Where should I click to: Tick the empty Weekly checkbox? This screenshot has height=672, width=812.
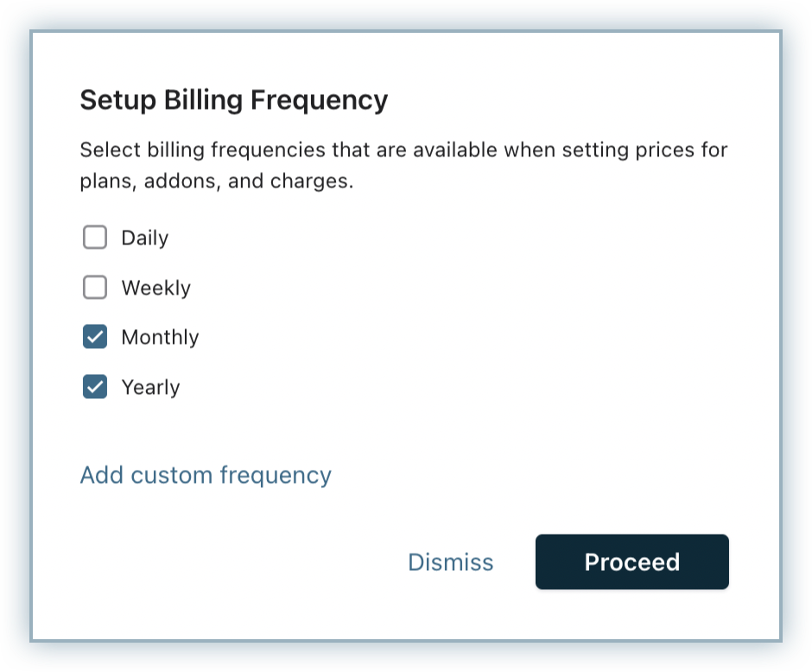[x=95, y=288]
